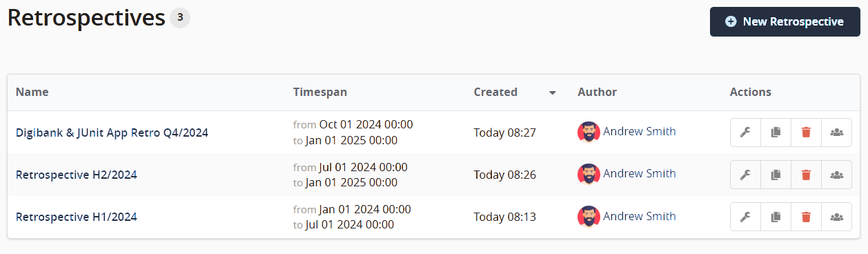Image resolution: width=868 pixels, height=254 pixels.
Task: Sort table by Timespan column header
Action: (320, 92)
